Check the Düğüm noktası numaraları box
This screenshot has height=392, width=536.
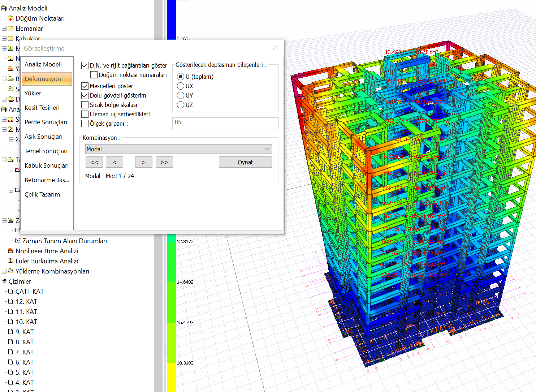point(94,75)
